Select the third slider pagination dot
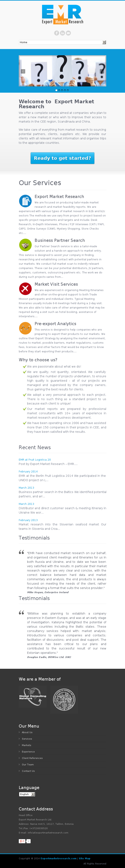The height and width of the screenshot is (868, 125). point(62,90)
